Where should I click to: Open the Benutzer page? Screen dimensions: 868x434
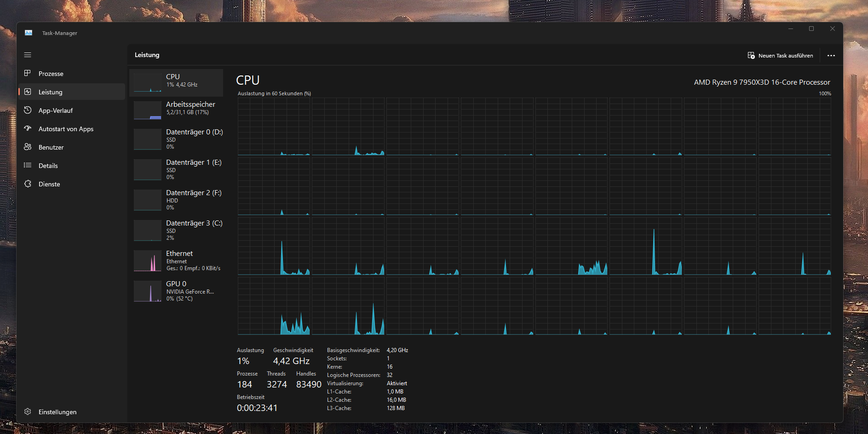pyautogui.click(x=72, y=147)
